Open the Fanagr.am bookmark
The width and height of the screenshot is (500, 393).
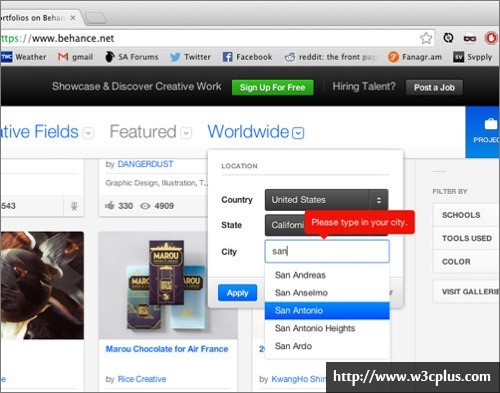pos(415,57)
